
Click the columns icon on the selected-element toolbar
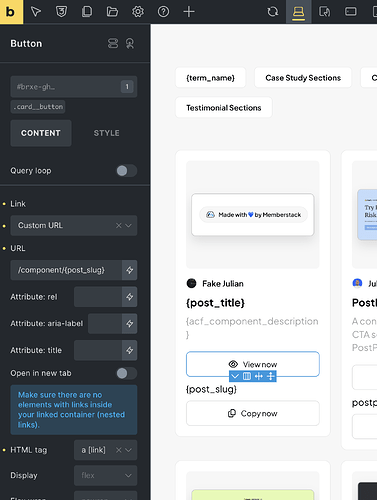coord(247,376)
